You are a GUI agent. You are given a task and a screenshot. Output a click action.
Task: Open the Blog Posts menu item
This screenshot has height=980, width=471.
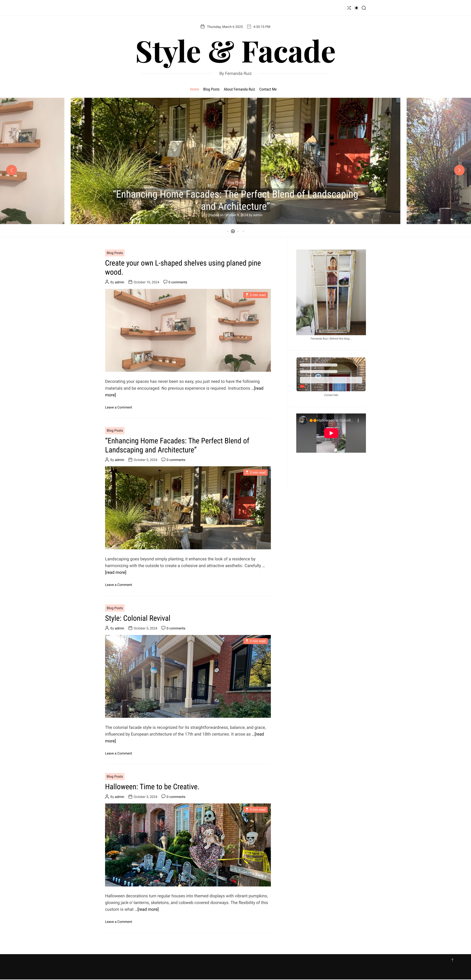[211, 89]
